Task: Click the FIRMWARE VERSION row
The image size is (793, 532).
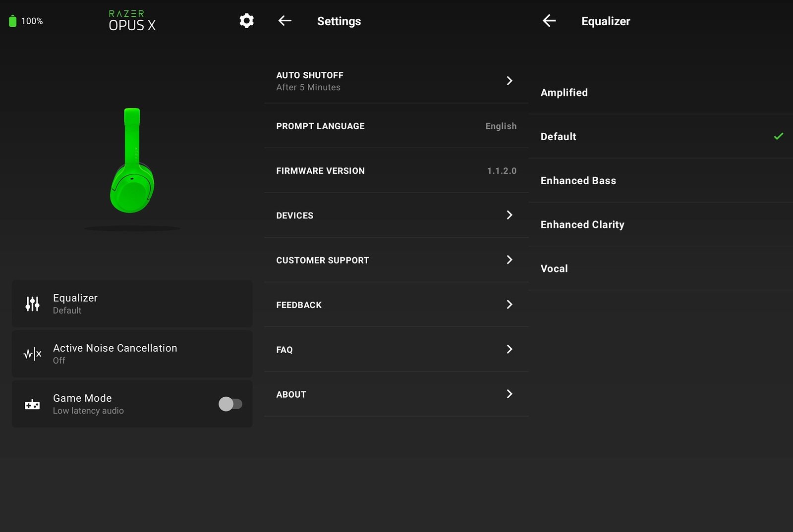Action: 396,170
